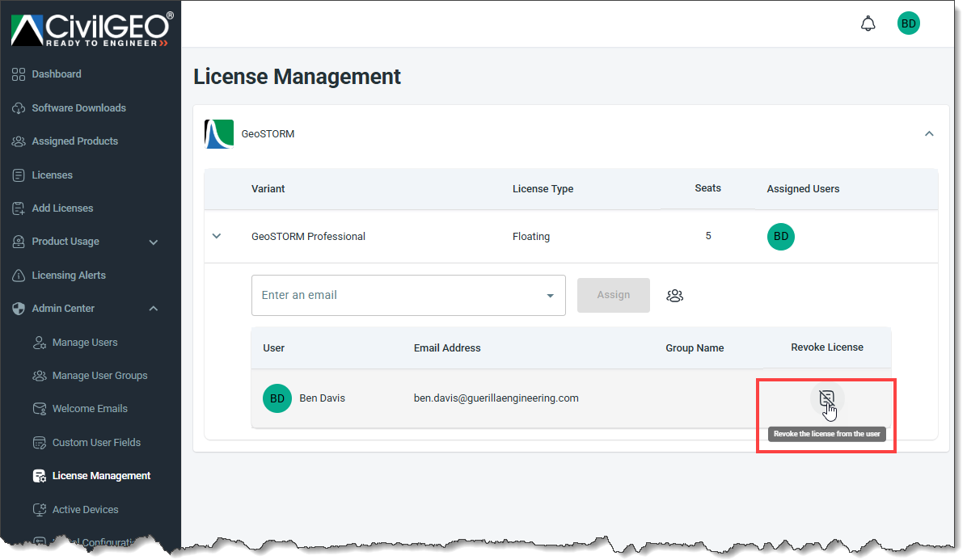Open the notification bell icon
967x560 pixels.
[868, 23]
